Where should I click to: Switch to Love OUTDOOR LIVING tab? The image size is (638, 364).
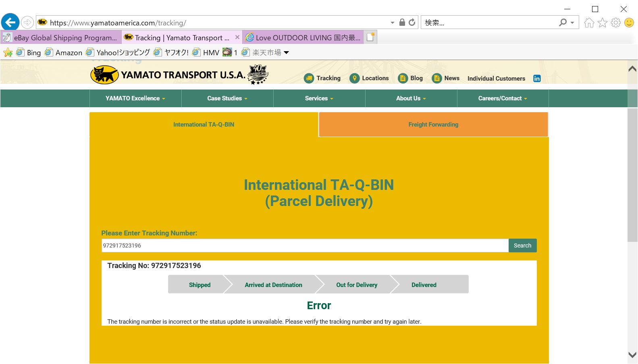pos(303,37)
